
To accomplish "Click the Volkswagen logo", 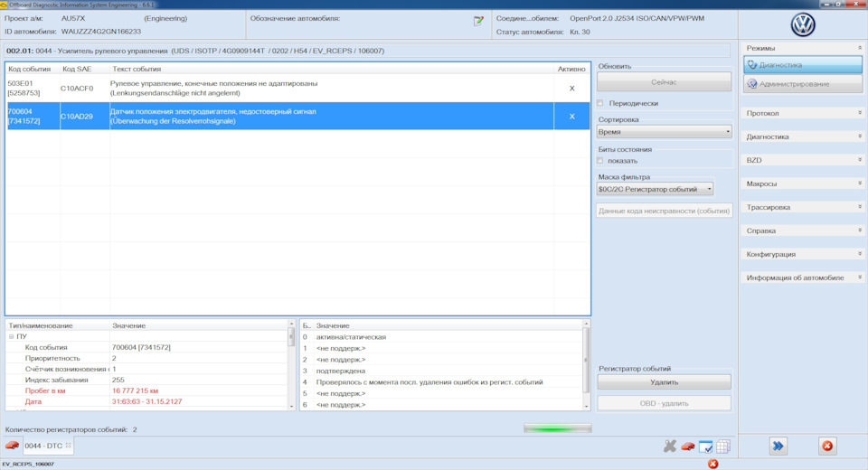I will [x=803, y=25].
